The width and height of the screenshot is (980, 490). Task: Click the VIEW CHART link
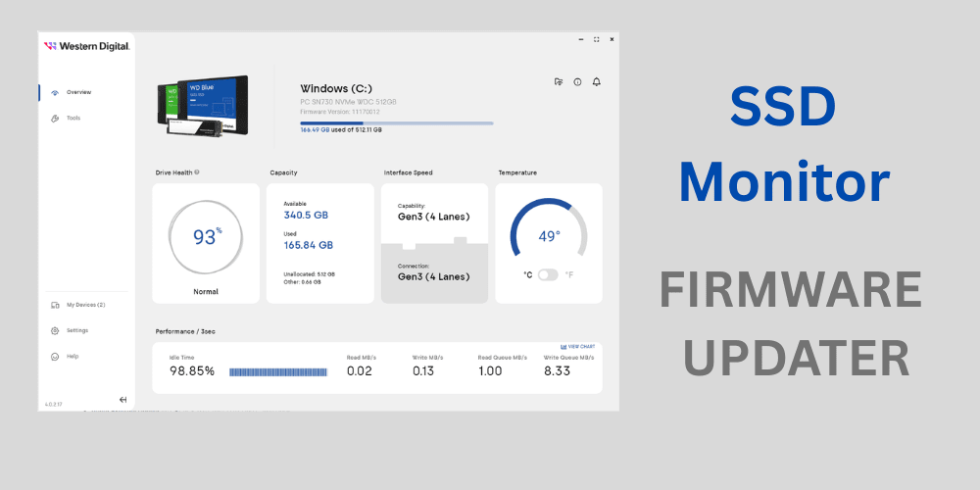coord(578,346)
